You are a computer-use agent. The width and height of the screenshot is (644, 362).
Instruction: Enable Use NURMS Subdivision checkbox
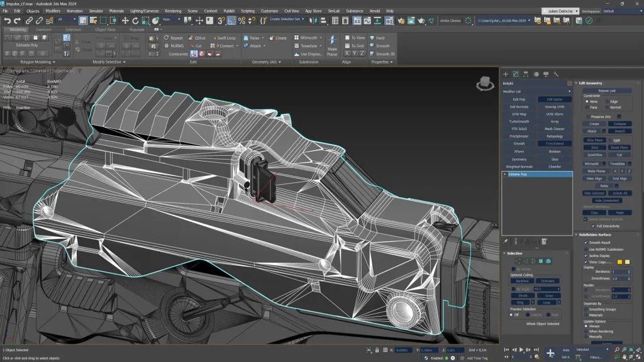[x=586, y=249]
